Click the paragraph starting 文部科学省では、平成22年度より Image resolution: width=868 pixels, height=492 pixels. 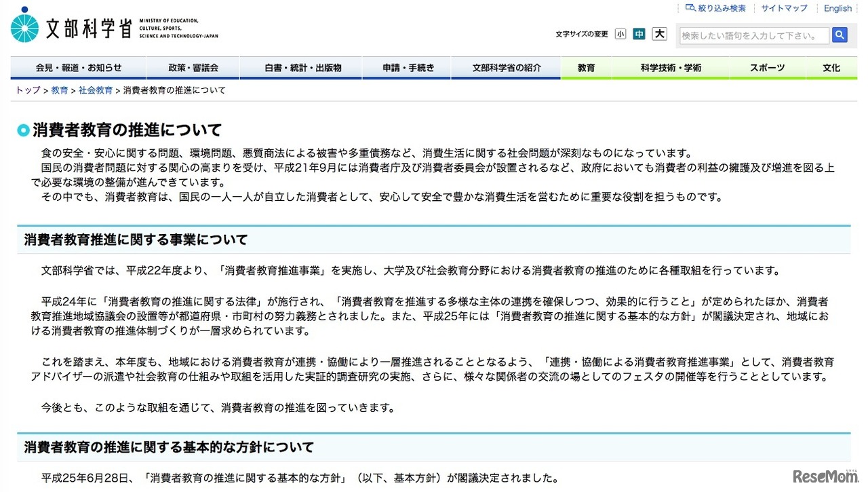pyautogui.click(x=411, y=271)
